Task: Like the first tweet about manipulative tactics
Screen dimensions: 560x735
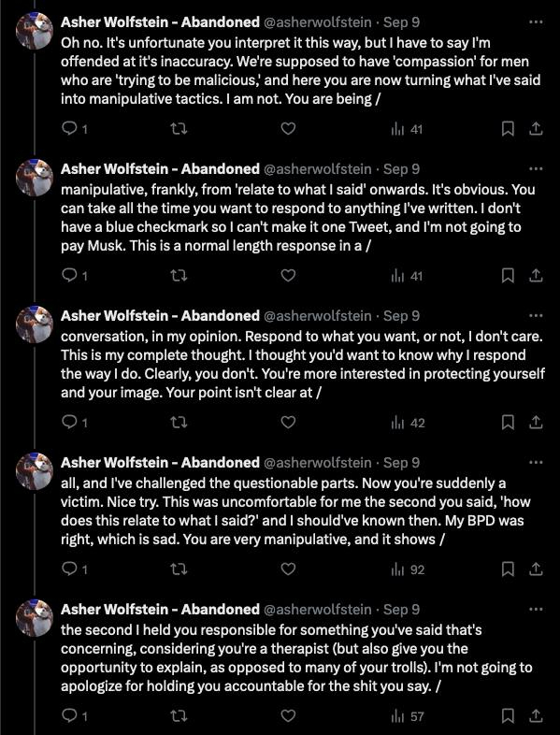Action: tap(288, 129)
